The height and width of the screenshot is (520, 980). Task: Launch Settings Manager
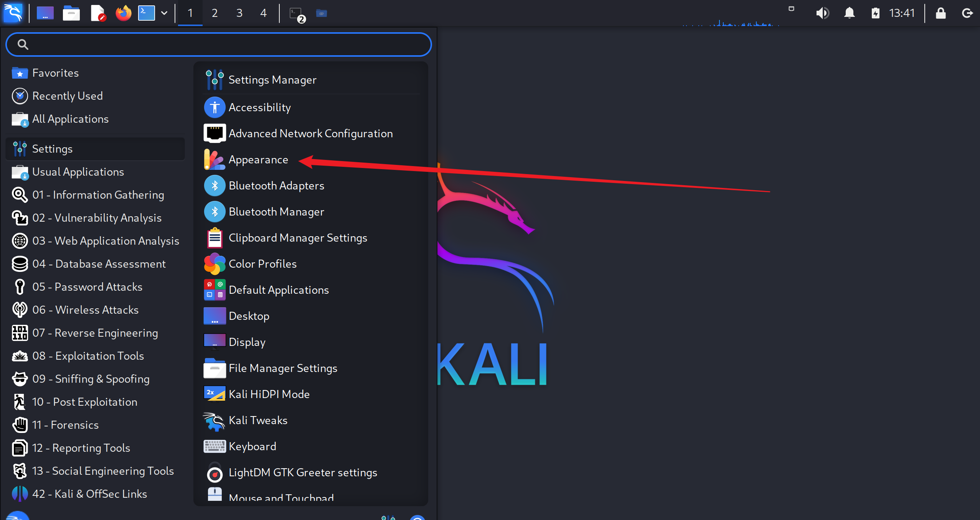click(x=311, y=80)
